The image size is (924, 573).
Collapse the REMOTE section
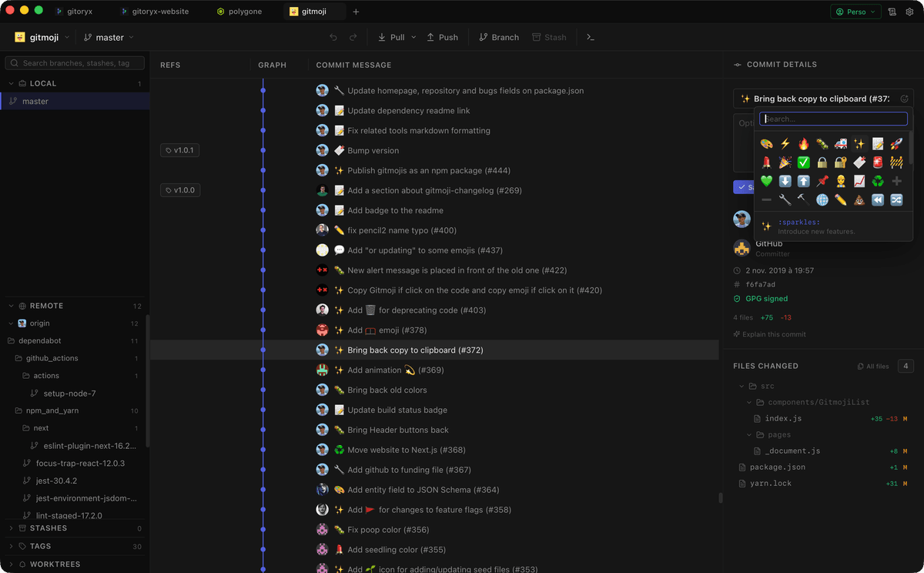click(x=12, y=306)
